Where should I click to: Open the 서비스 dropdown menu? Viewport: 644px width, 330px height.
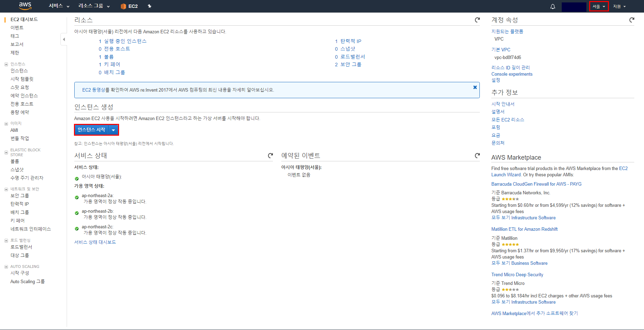click(59, 6)
